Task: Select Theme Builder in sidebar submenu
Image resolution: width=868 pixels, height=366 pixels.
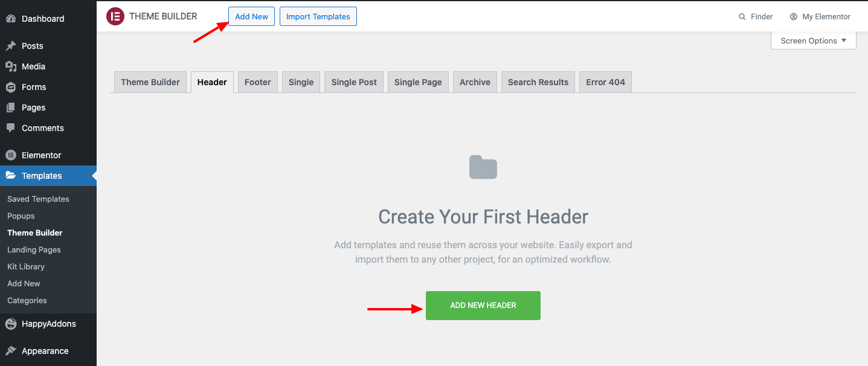Action: point(35,233)
